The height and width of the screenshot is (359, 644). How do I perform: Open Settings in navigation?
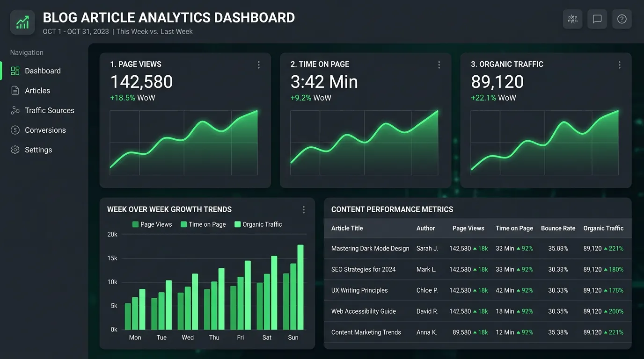pos(38,150)
